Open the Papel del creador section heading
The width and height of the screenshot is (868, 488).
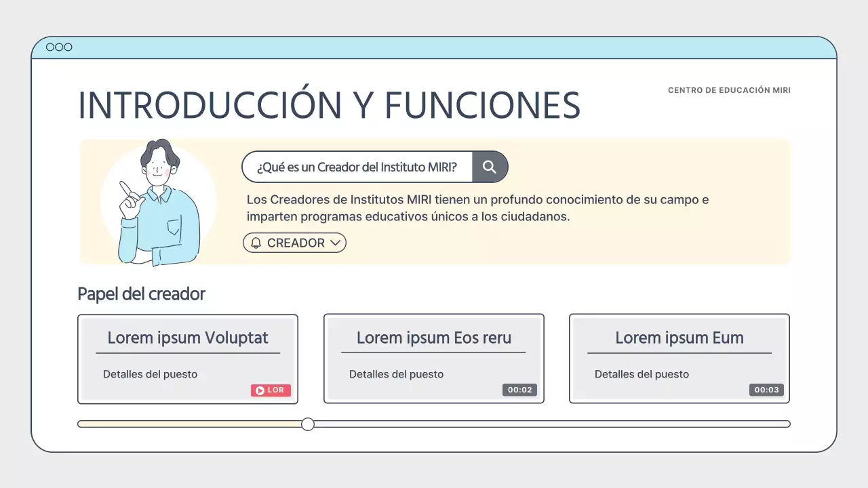[141, 293]
